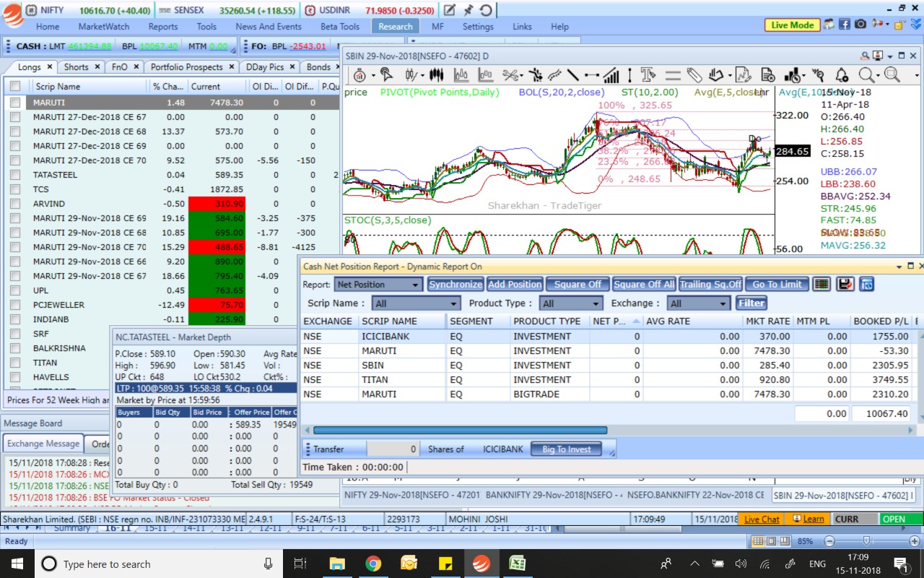924x578 pixels.
Task: Click the Square Off All button
Action: click(x=644, y=284)
